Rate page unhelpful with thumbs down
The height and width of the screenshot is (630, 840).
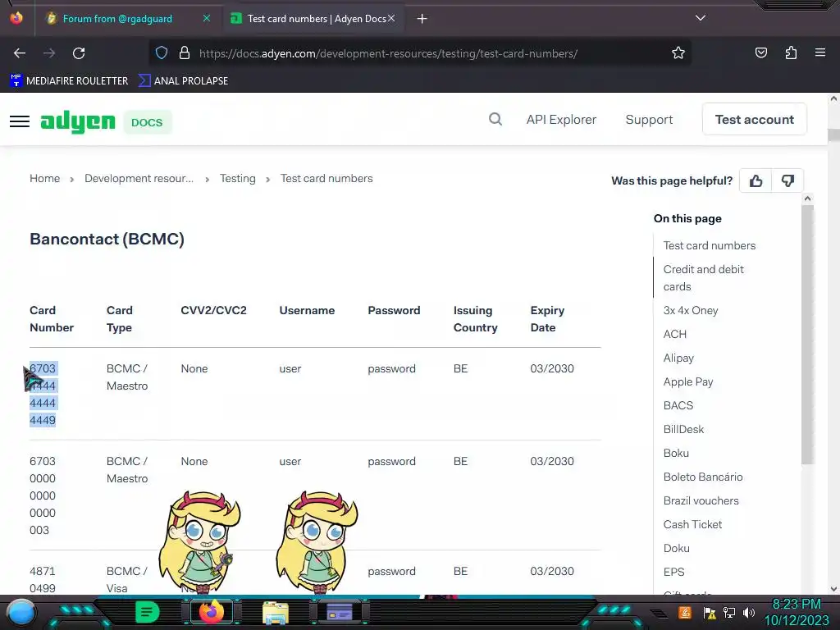point(787,181)
